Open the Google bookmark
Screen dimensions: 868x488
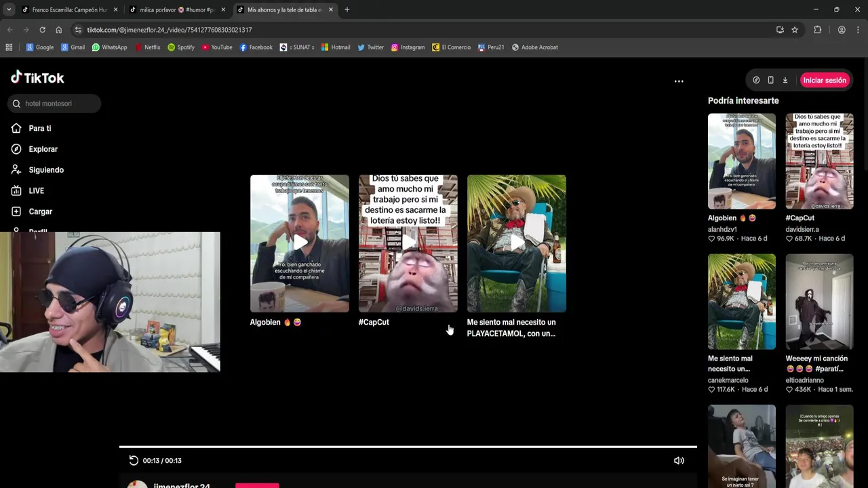click(40, 47)
